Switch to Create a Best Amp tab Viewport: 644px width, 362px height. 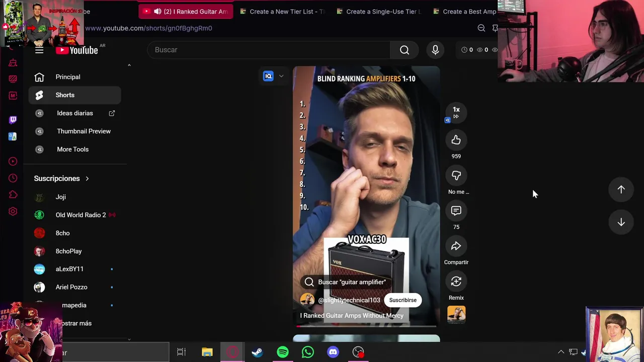pyautogui.click(x=464, y=12)
